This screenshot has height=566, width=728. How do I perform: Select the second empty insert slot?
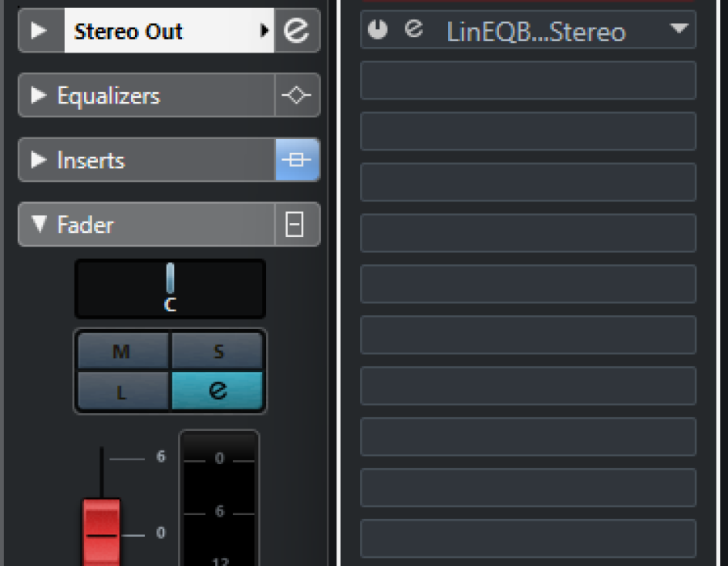pos(528,131)
